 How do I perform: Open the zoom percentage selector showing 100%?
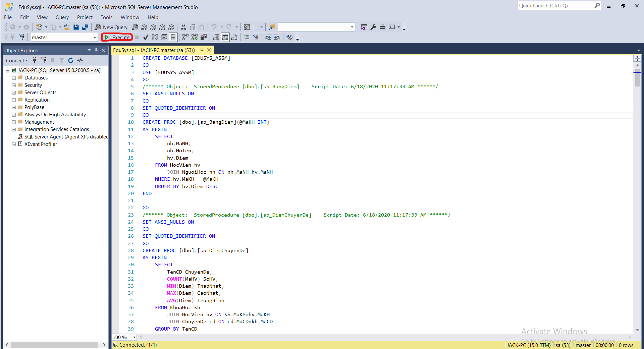pyautogui.click(x=124, y=337)
